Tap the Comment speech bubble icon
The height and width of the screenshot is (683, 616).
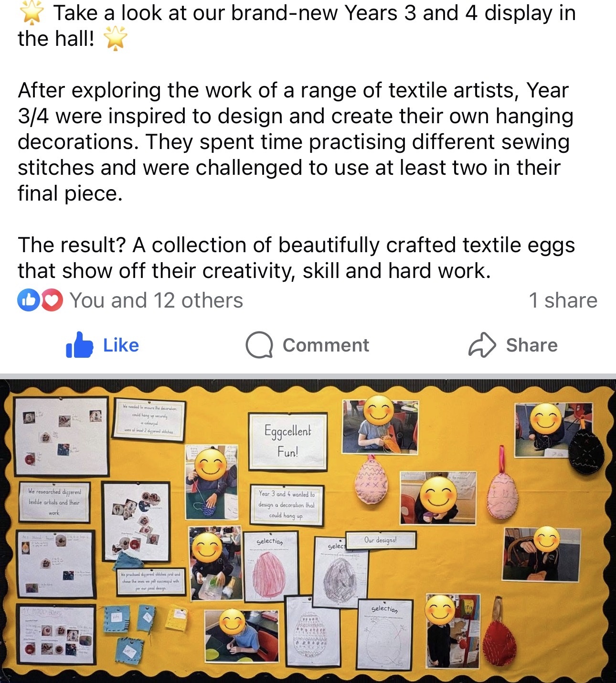coord(259,345)
